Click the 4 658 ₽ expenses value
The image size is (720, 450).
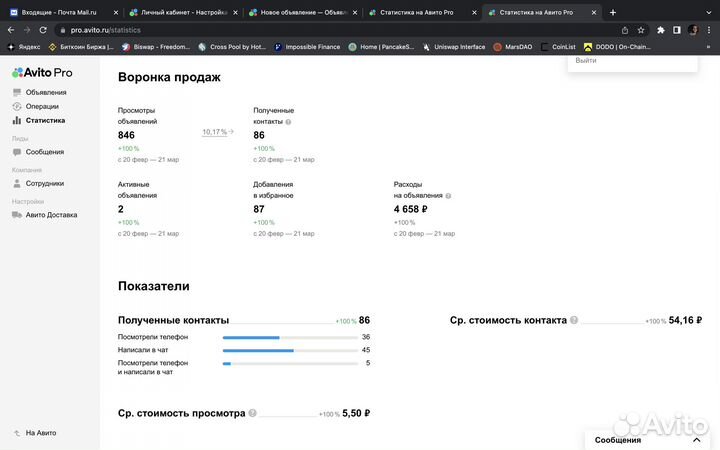pos(411,209)
